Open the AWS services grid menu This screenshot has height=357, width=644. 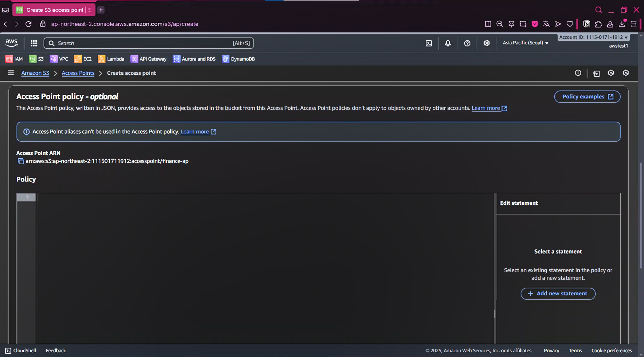[34, 43]
